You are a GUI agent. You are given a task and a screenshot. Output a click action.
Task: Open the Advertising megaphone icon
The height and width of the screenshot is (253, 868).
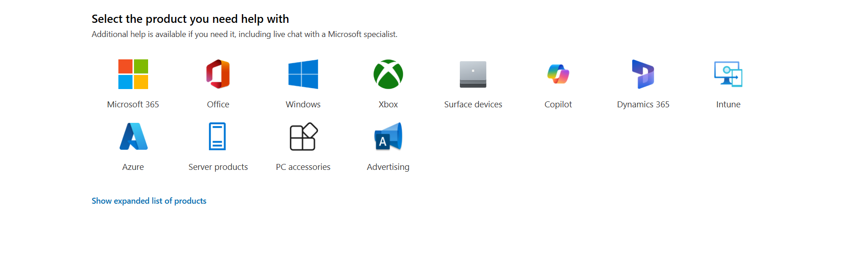(388, 137)
